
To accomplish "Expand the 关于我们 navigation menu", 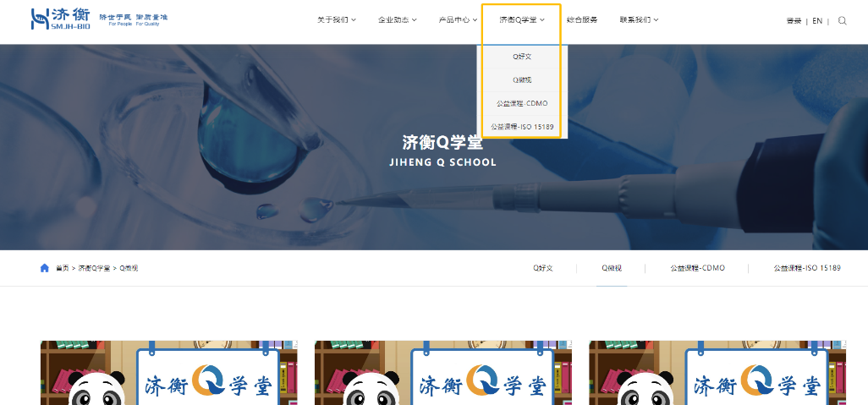I will [337, 20].
